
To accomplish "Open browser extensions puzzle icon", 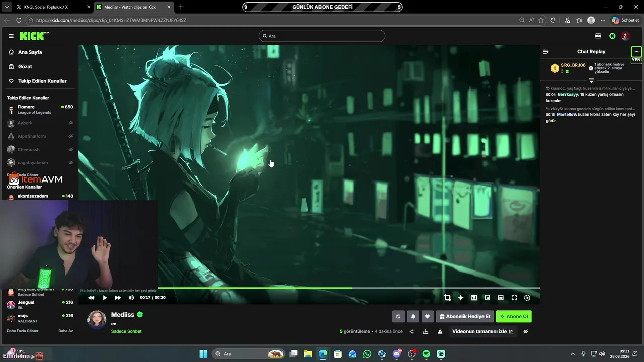I will (553, 20).
